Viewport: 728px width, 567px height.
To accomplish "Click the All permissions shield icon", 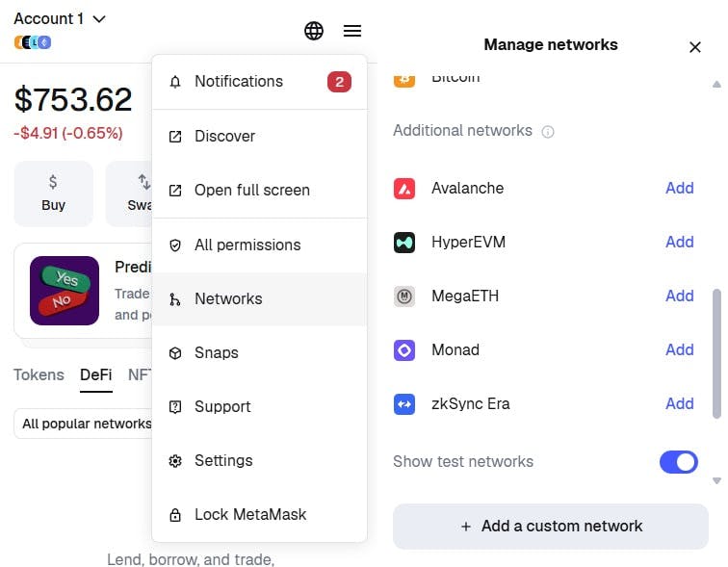I will [175, 245].
